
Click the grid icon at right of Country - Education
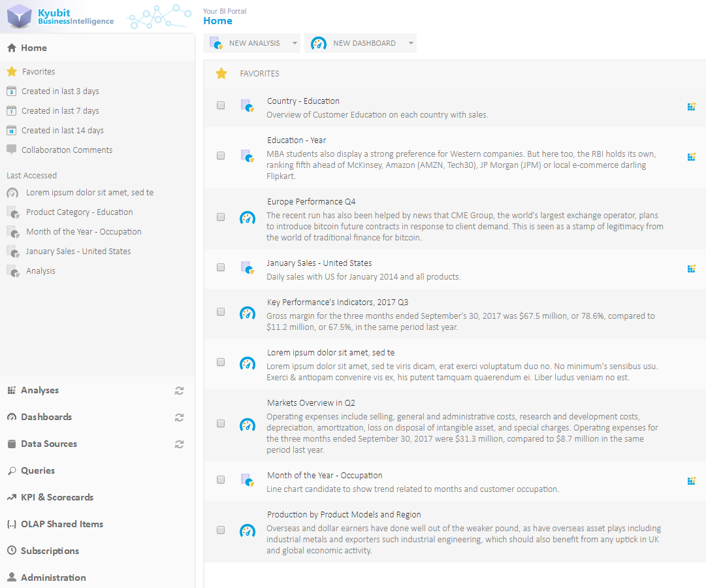click(x=692, y=106)
